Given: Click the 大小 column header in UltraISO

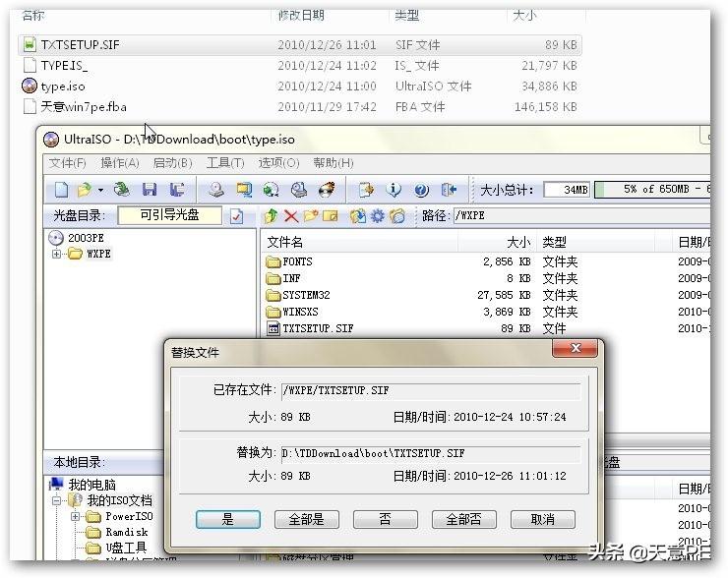Looking at the screenshot, I should pos(497,242).
